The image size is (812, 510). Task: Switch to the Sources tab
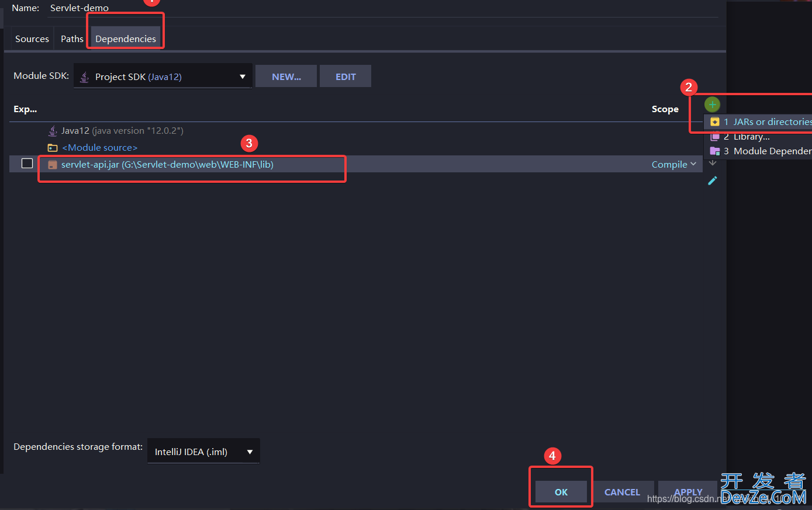(32, 39)
